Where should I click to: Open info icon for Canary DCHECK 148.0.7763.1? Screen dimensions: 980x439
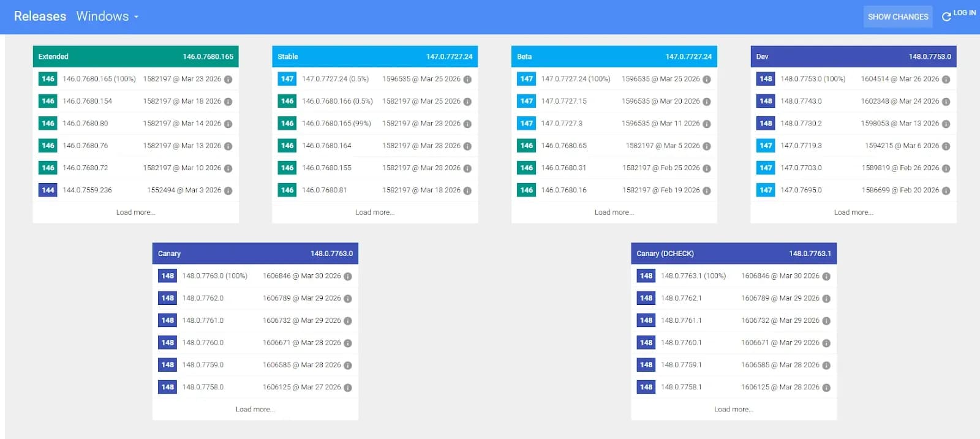826,277
